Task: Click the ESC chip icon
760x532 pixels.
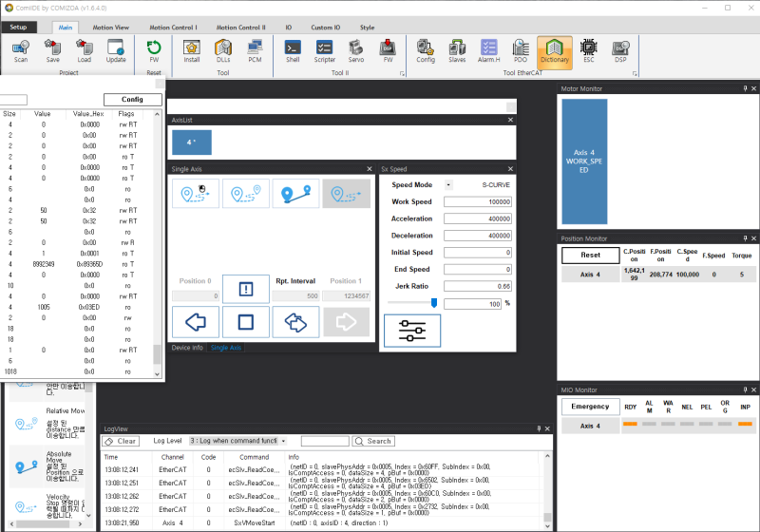Action: click(x=588, y=50)
